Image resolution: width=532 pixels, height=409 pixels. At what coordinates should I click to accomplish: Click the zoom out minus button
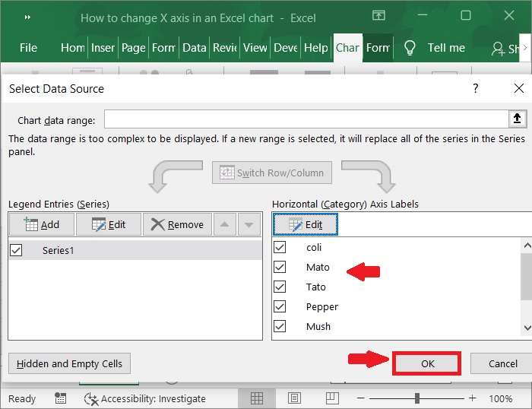pos(361,398)
